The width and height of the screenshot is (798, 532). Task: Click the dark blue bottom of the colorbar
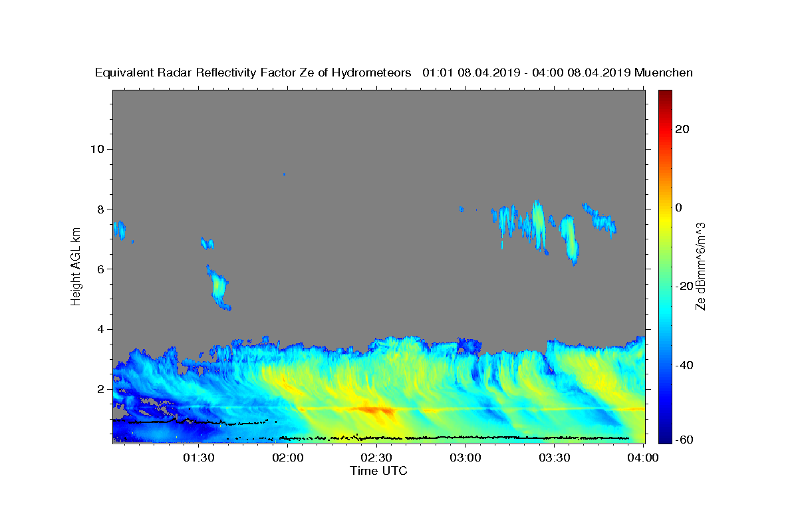(x=665, y=436)
